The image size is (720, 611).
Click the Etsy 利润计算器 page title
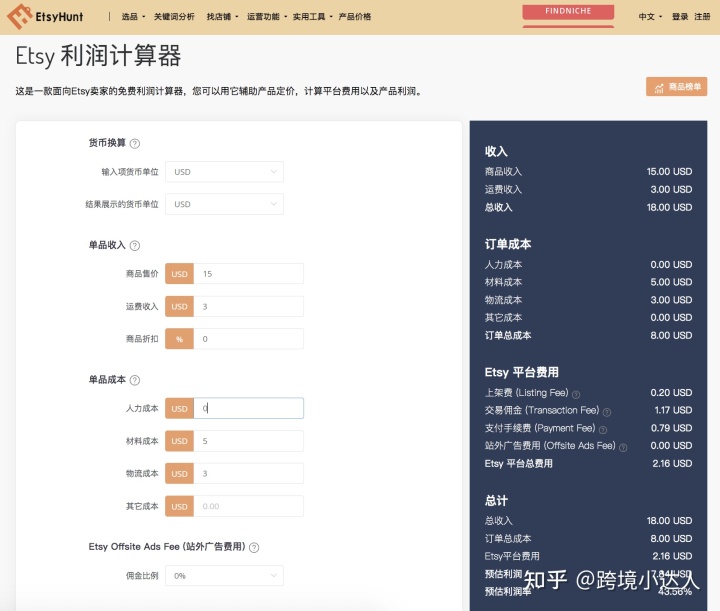coord(98,56)
